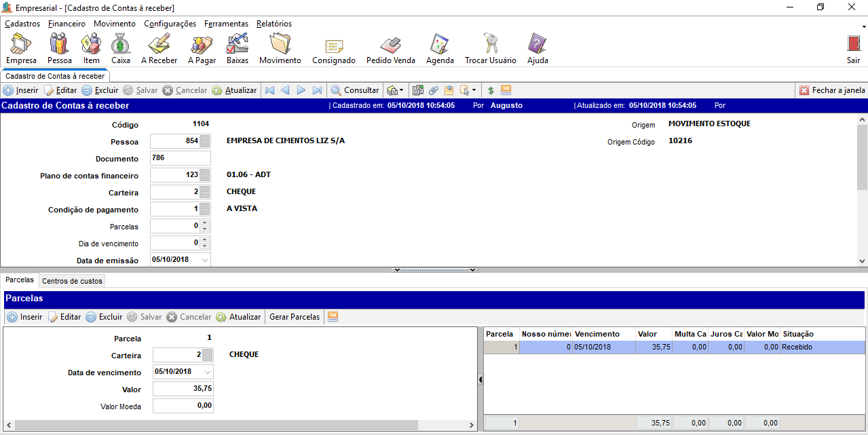Click the green dollar sign icon

click(490, 90)
